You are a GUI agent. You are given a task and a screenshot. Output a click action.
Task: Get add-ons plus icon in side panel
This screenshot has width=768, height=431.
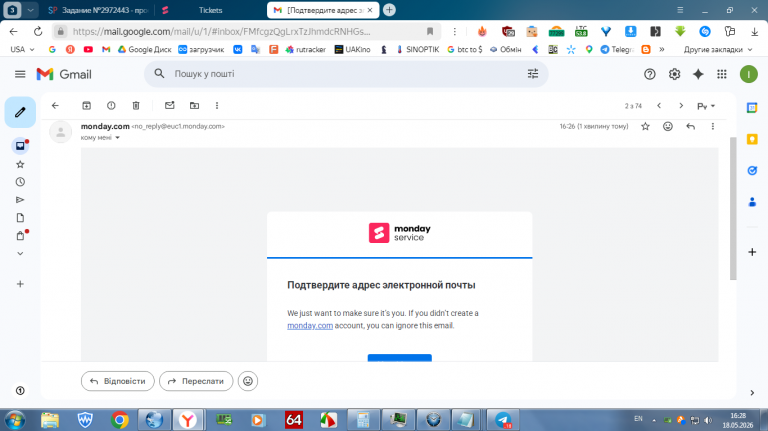tap(752, 252)
